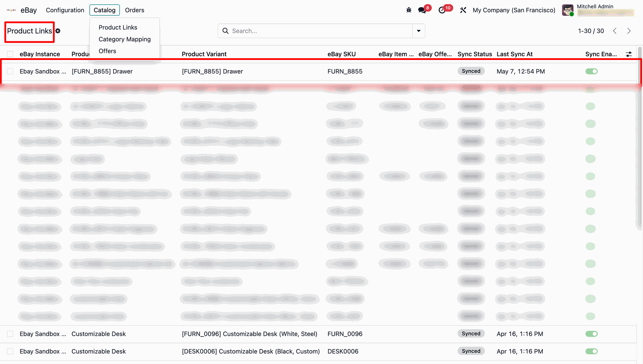
Task: Click the gear icon beside Product Links
Action: 58,31
